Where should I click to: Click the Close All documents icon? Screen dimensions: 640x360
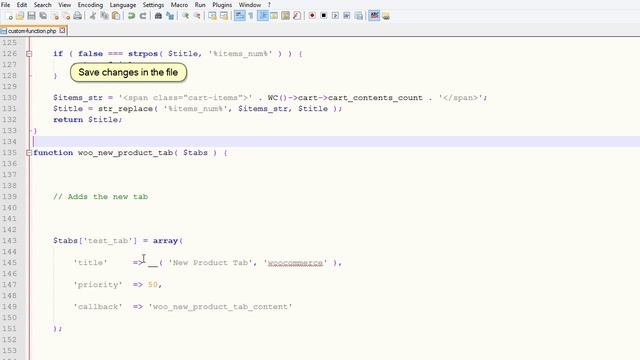[66, 16]
